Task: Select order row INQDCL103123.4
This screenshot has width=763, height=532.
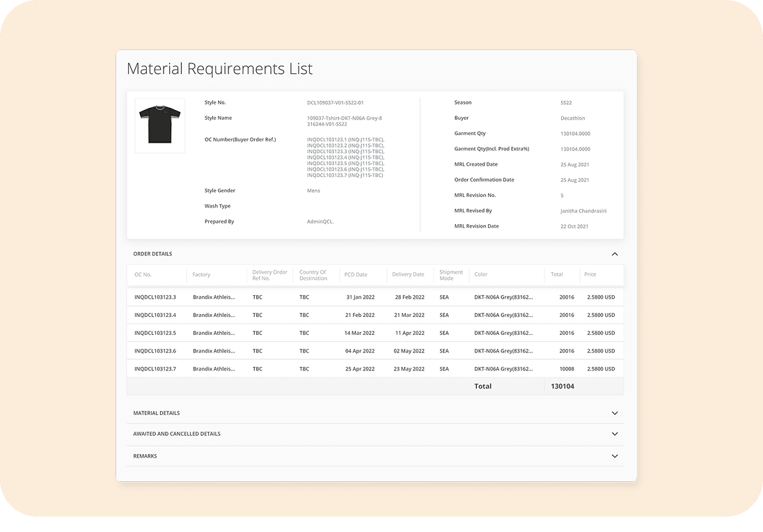Action: 155,315
